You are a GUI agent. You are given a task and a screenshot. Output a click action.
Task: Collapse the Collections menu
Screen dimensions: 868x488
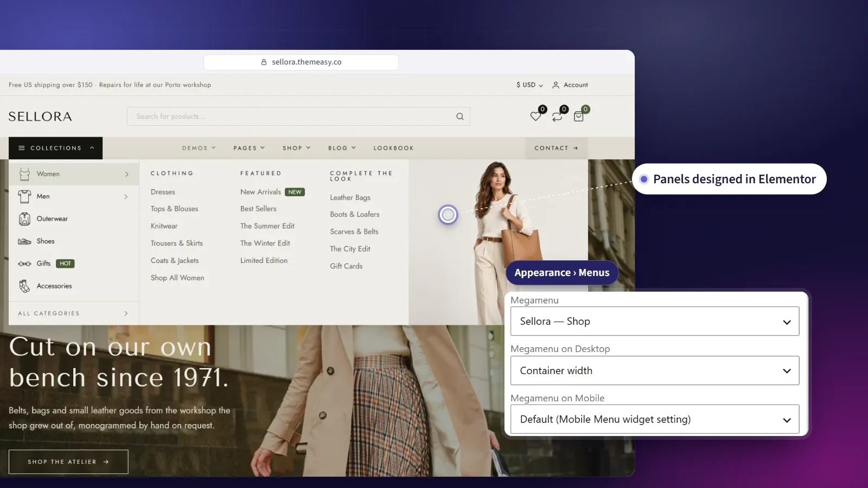click(55, 148)
